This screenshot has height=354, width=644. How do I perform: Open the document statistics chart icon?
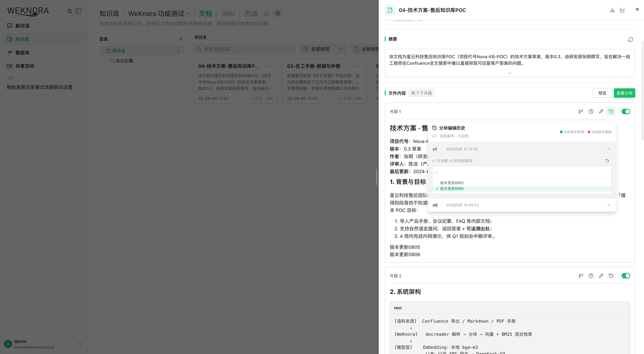[x=623, y=10]
